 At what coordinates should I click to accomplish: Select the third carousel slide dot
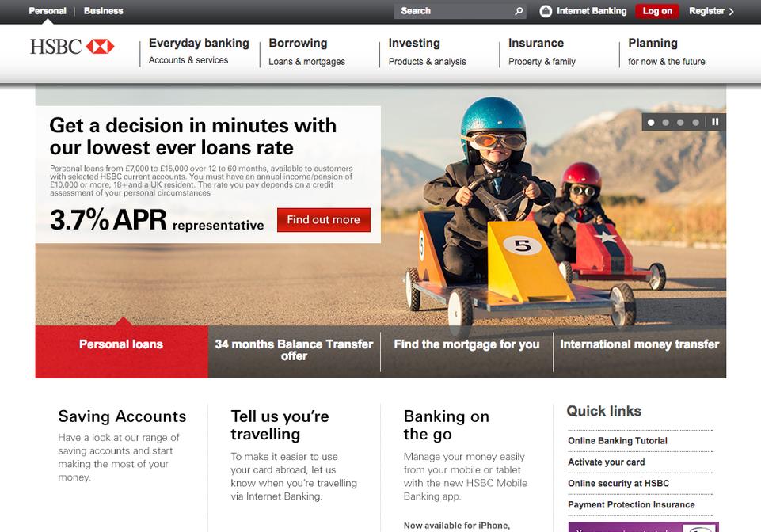click(x=680, y=123)
